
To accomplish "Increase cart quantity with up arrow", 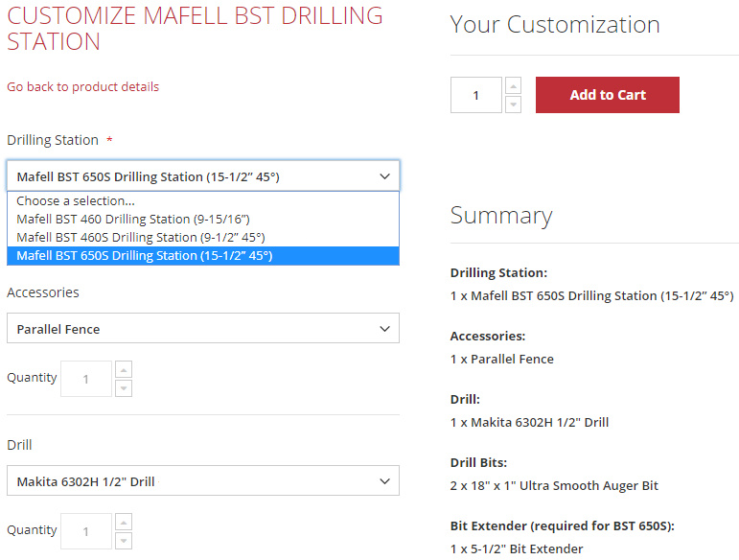I will click(513, 85).
